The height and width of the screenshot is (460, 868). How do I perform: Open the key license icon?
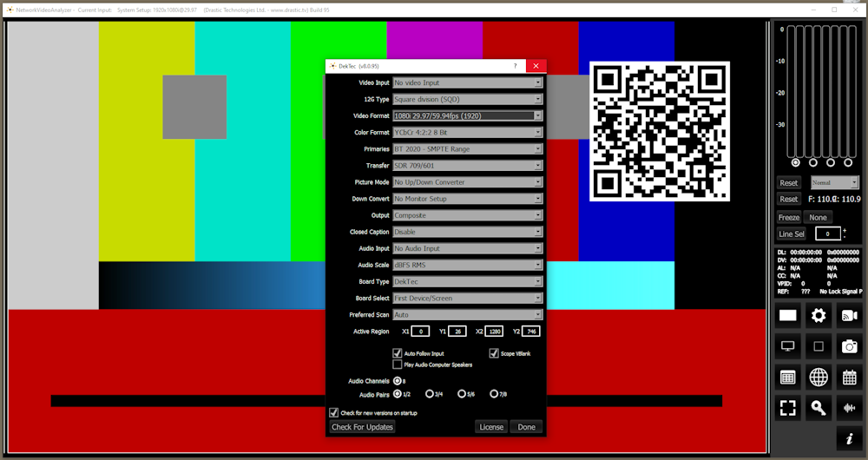pos(819,409)
